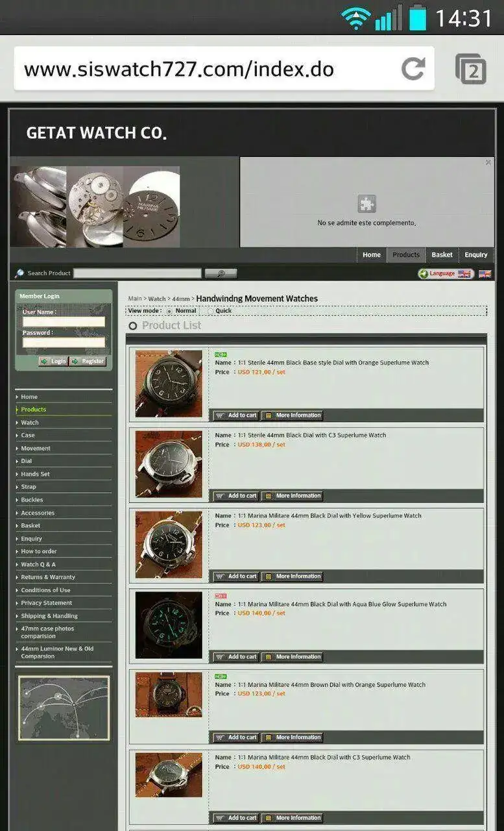Screen dimensions: 504x831
Task: Open the Brown Dial Orange Superlume thumbnail
Action: (x=169, y=695)
